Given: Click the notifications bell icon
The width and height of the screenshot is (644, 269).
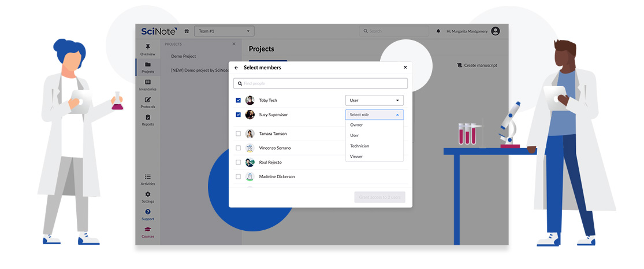Looking at the screenshot, I should coord(438,31).
